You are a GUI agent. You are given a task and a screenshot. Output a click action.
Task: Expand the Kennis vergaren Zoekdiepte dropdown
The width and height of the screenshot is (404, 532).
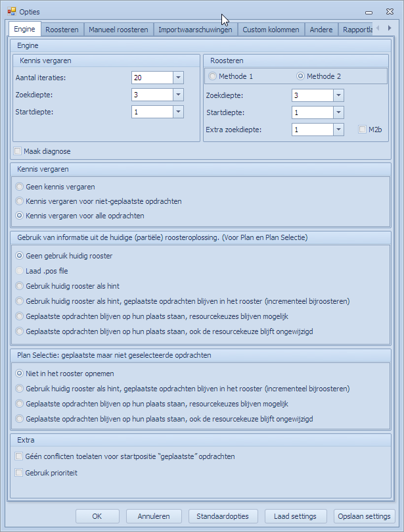pyautogui.click(x=178, y=95)
